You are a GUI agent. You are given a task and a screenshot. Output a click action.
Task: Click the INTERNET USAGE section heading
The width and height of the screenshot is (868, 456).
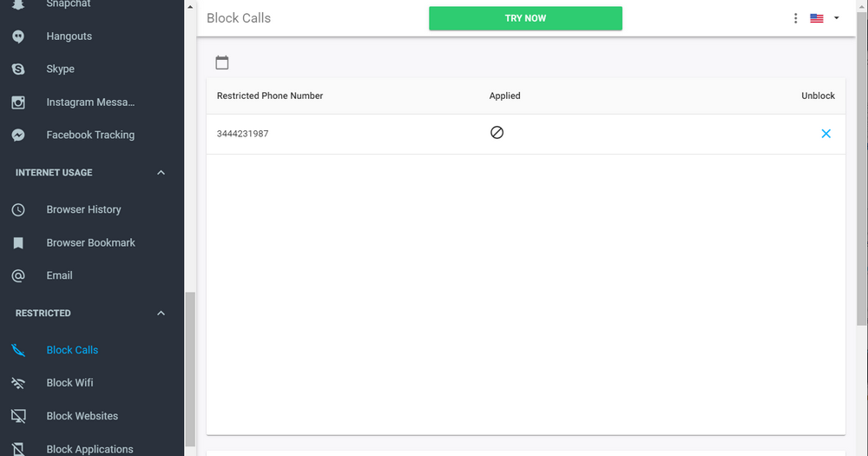point(54,172)
